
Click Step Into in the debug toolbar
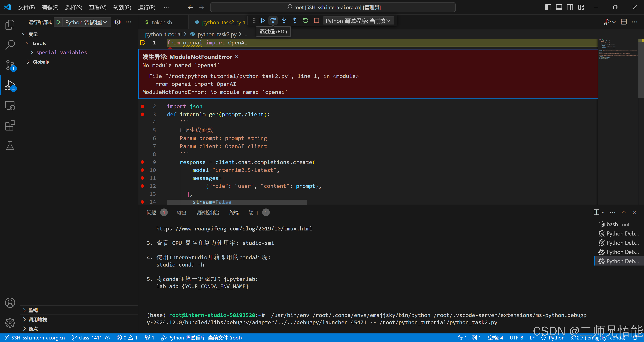284,21
